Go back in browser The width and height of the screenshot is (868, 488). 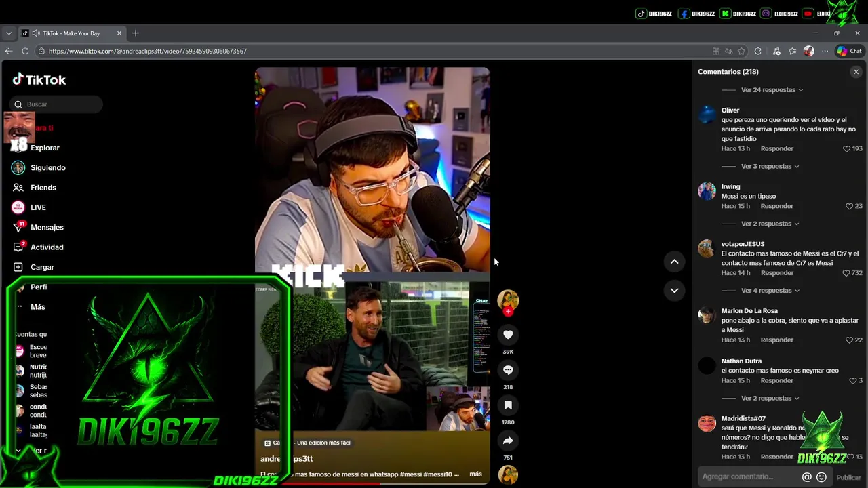click(x=9, y=51)
